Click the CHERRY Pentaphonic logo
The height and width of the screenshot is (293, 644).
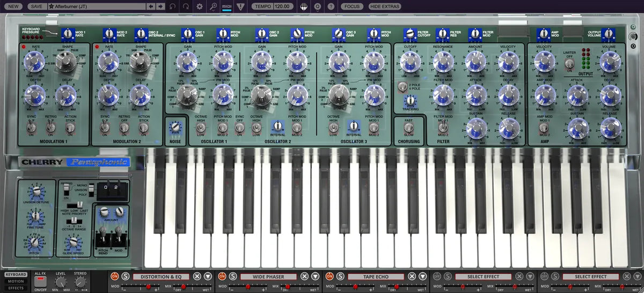tap(75, 162)
